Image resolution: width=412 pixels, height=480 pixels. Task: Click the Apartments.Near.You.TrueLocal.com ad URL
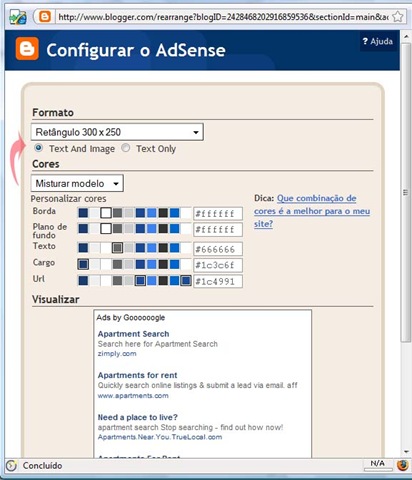[160, 437]
